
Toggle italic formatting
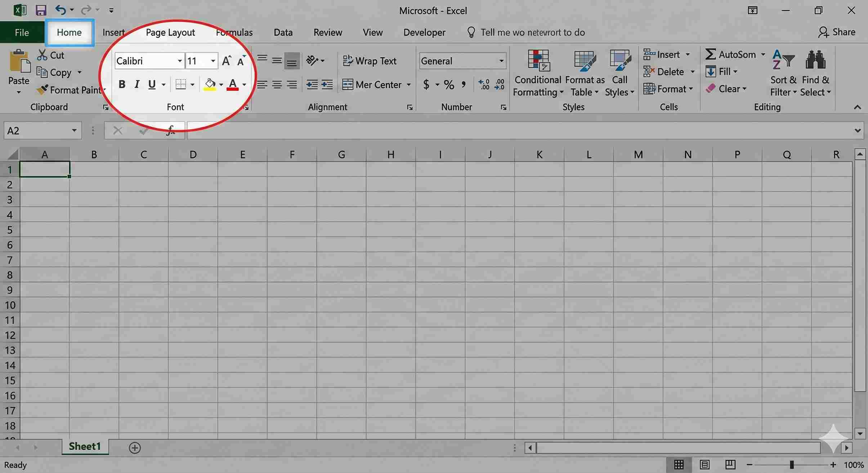pyautogui.click(x=137, y=84)
